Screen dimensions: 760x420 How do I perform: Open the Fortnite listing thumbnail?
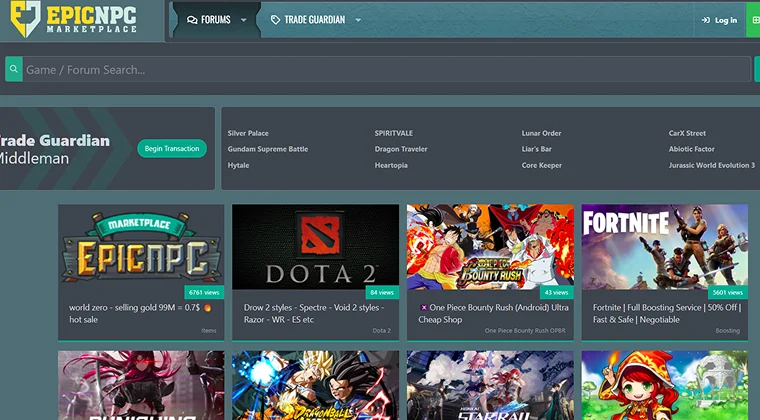pyautogui.click(x=665, y=247)
